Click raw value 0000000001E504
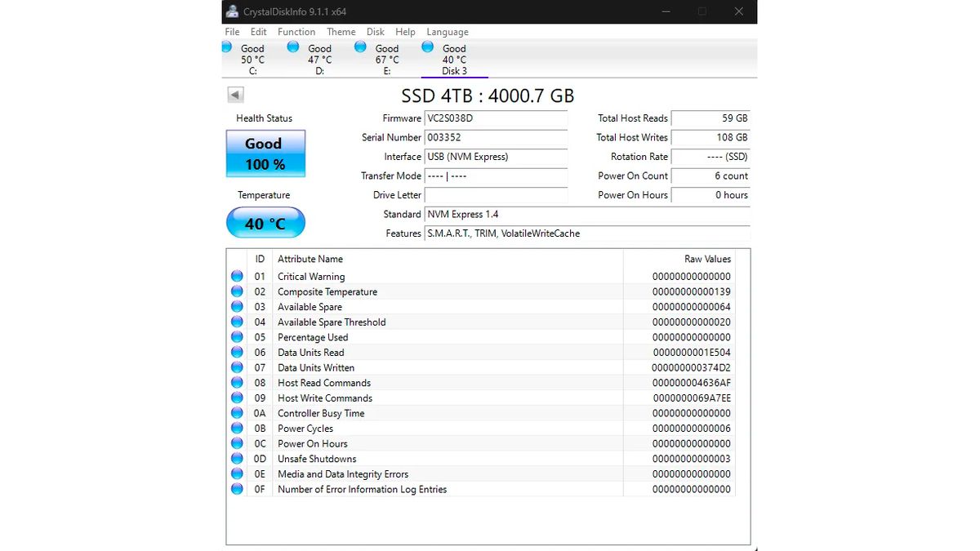The image size is (980, 551). coord(692,353)
